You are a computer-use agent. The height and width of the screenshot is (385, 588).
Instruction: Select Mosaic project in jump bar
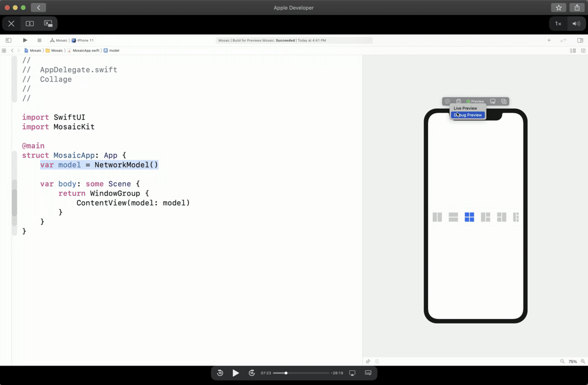(x=33, y=50)
